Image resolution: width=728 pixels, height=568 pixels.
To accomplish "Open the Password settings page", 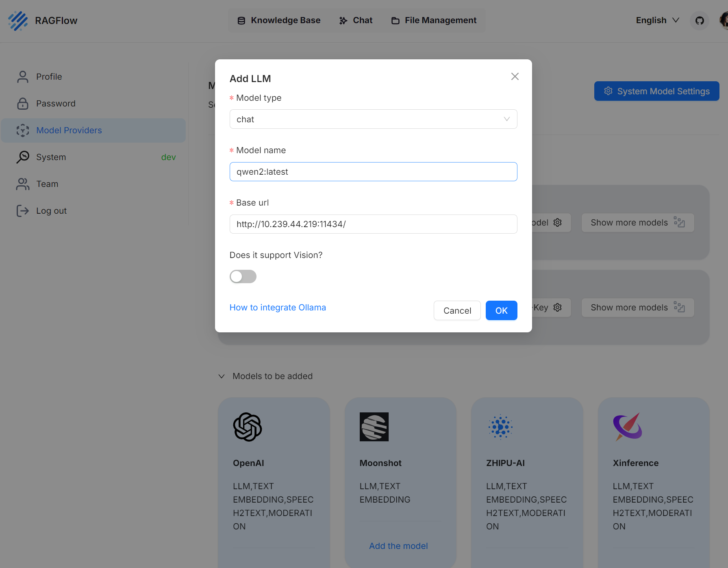I will coord(93,104).
